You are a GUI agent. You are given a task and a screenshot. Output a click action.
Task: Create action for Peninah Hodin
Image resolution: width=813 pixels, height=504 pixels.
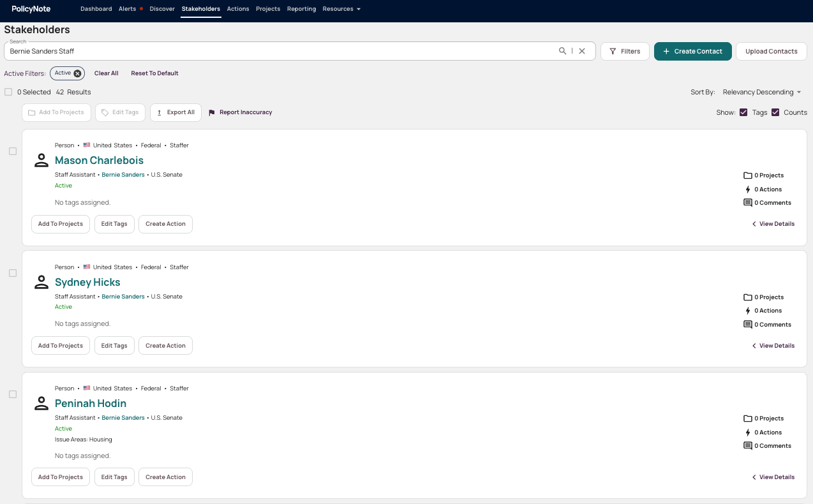(x=165, y=477)
